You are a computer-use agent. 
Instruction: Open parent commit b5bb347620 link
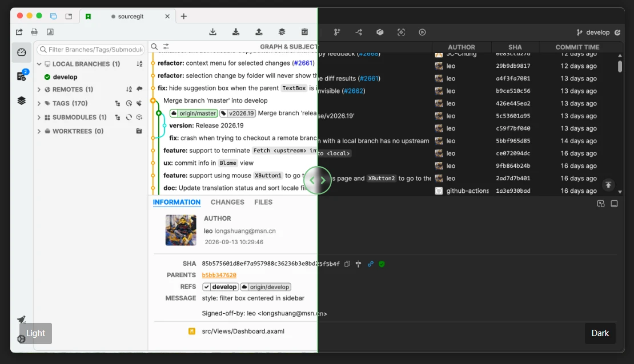[219, 275]
